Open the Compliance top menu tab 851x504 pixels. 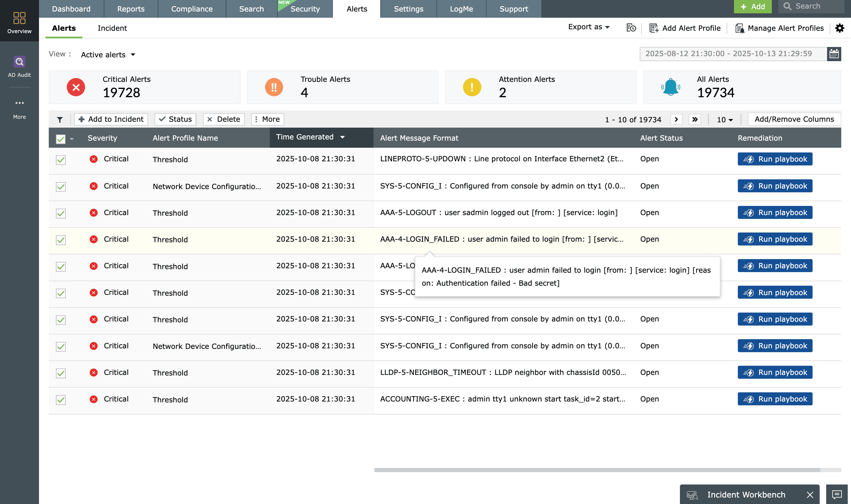click(x=192, y=9)
